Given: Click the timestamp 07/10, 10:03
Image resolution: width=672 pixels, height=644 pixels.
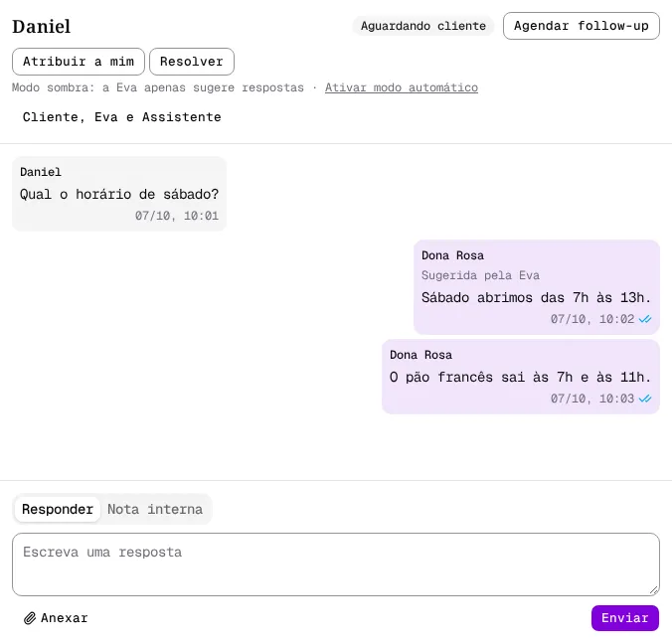Looking at the screenshot, I should [592, 399].
